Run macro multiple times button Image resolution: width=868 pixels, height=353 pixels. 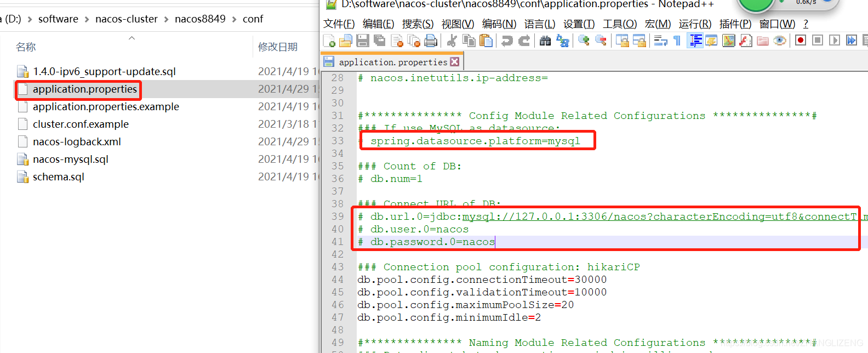pyautogui.click(x=852, y=41)
